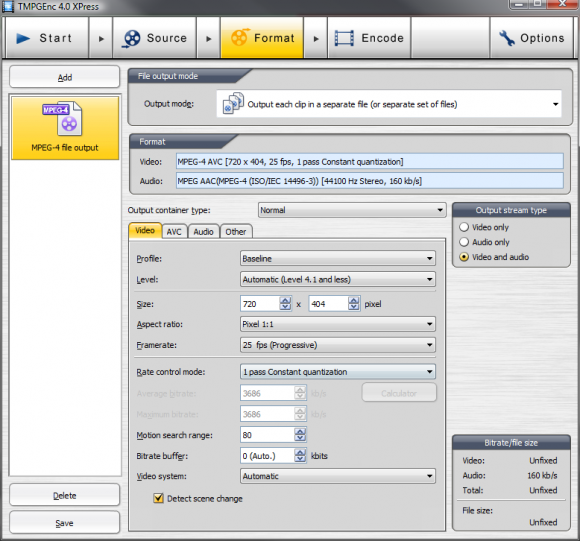Open the Output mode dropdown

tap(389, 104)
